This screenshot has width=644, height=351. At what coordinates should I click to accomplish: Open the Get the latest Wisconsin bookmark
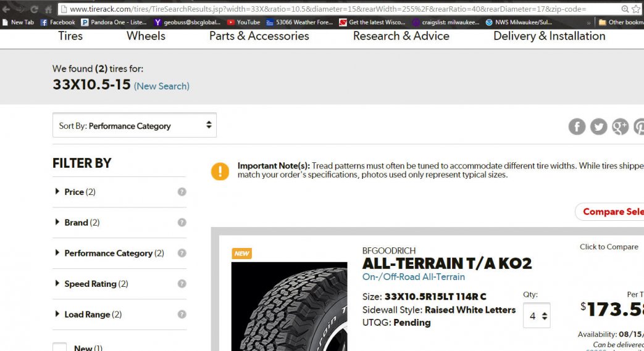[372, 22]
